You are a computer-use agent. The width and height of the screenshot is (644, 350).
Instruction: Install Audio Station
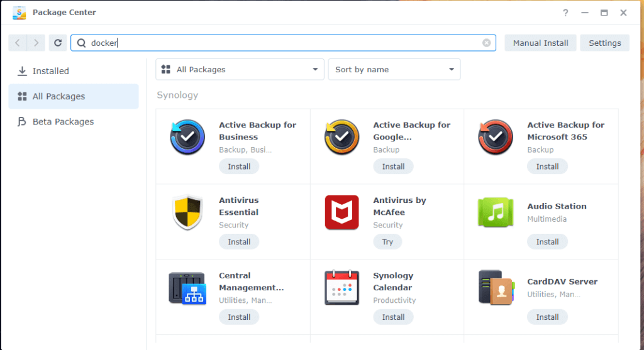click(x=547, y=242)
